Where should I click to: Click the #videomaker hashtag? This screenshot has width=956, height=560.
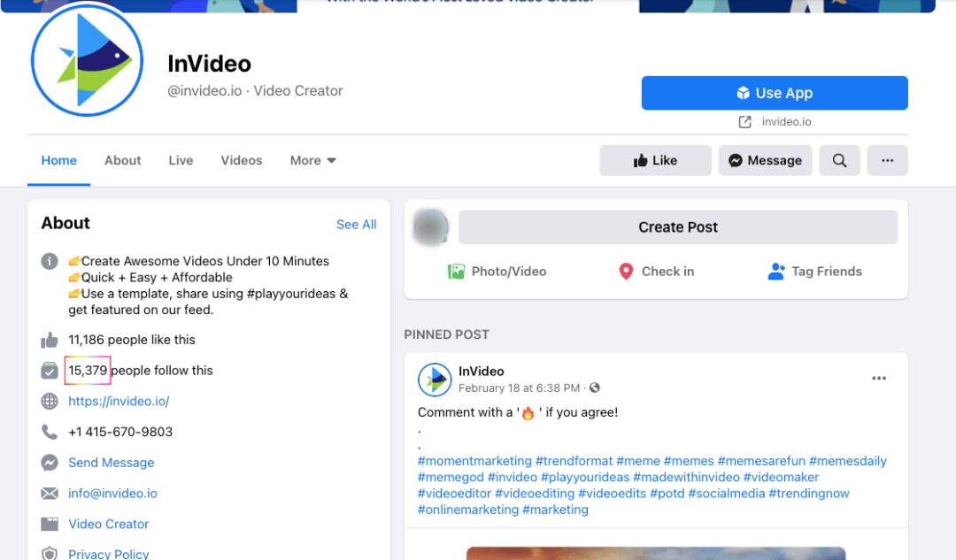point(781,477)
